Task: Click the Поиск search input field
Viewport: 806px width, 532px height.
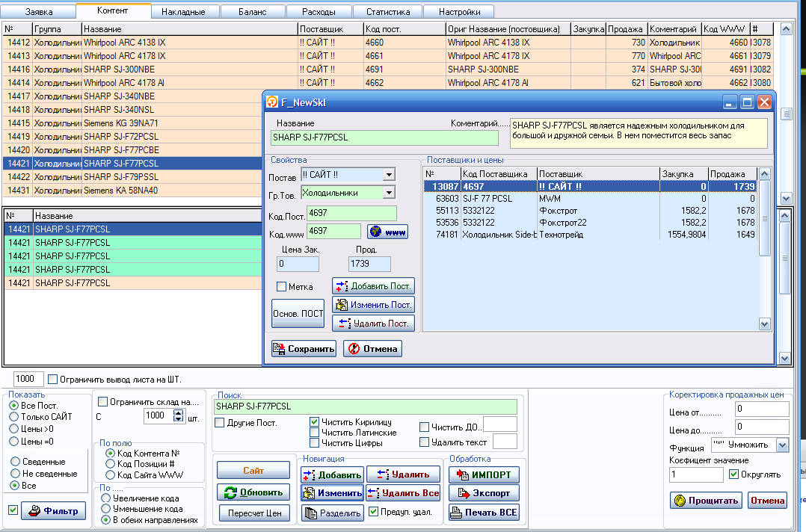Action: (x=365, y=406)
